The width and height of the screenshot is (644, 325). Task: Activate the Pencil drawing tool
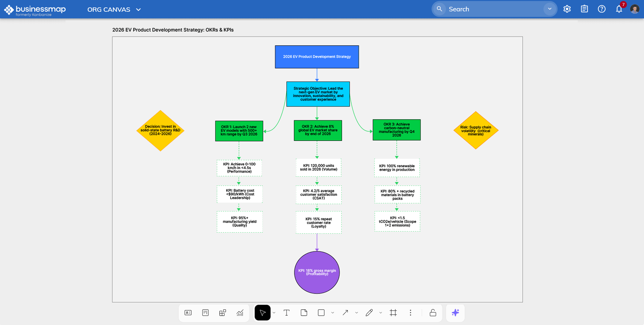(369, 313)
